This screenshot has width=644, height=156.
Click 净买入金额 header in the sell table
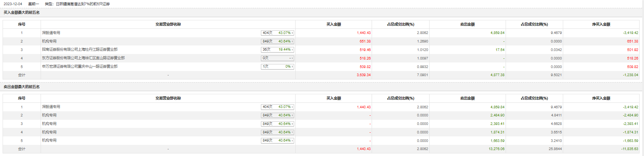[x=601, y=98]
